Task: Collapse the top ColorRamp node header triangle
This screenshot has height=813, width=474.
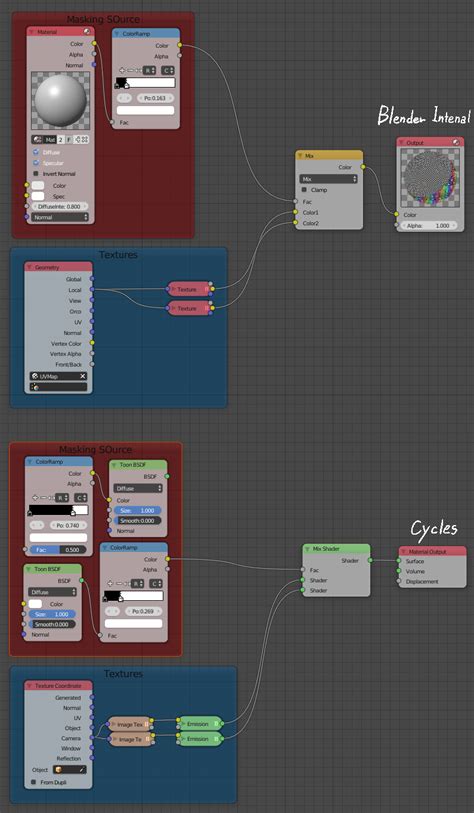Action: (x=117, y=34)
